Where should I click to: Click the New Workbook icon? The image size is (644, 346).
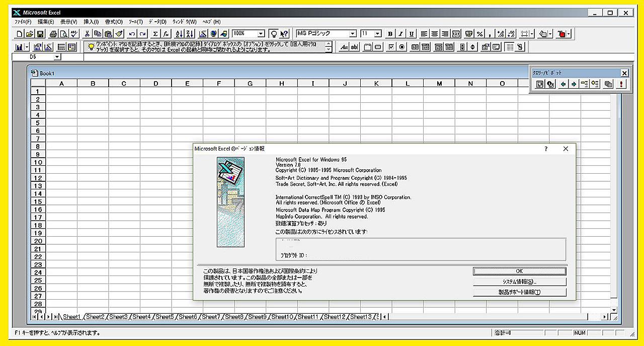(x=19, y=34)
